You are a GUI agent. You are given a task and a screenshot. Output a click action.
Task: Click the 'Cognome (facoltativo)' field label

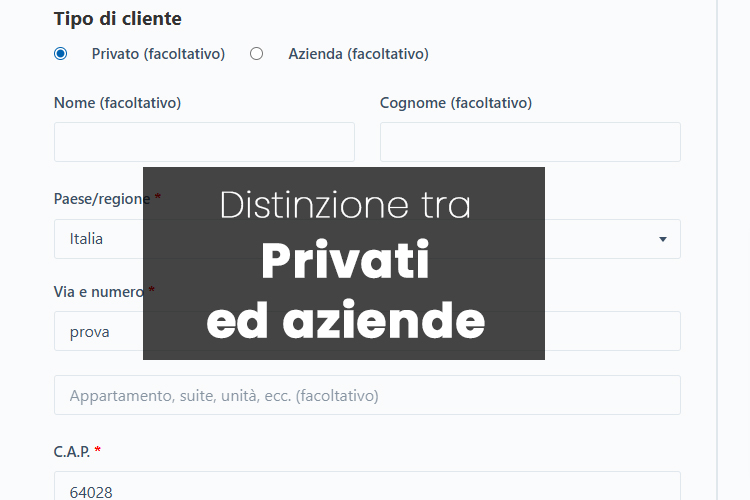coord(456,103)
